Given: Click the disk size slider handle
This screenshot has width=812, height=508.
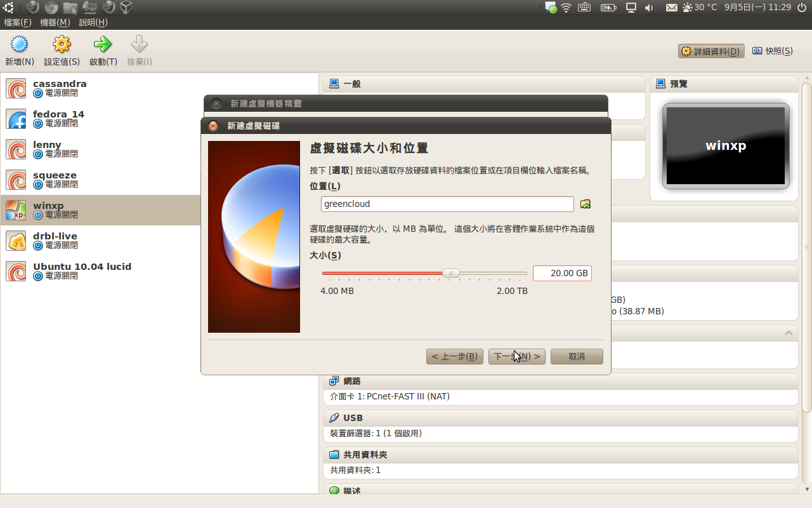Looking at the screenshot, I should click(x=450, y=273).
